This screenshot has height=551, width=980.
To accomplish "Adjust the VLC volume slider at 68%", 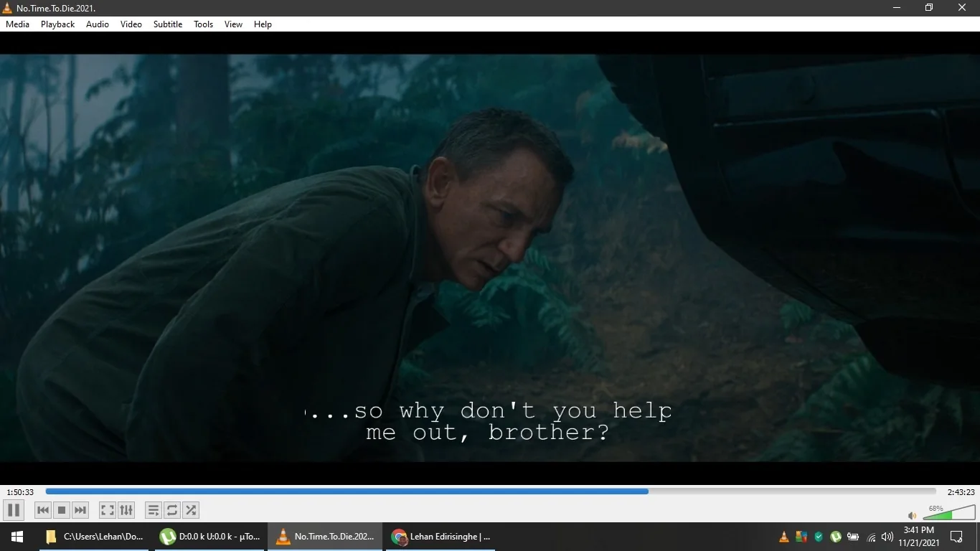I will (948, 512).
